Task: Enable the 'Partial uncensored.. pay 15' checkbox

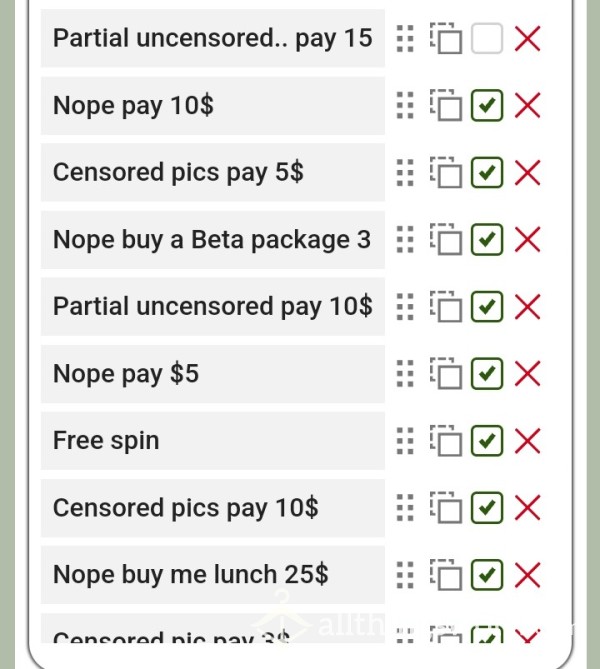Action: coord(487,38)
